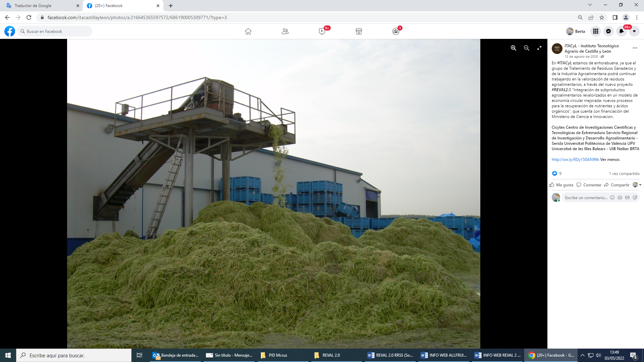
Task: Open the Chrome profile avatar
Action: (626, 17)
